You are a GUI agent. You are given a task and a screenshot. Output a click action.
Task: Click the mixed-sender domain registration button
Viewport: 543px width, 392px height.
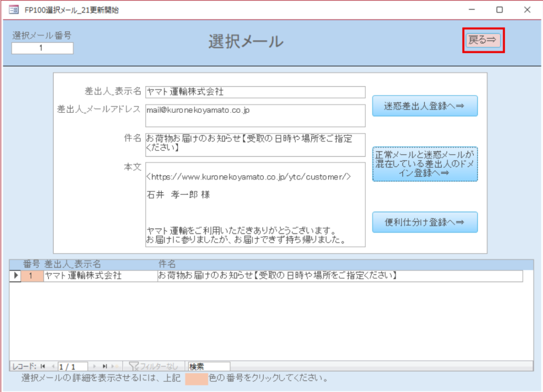(425, 164)
